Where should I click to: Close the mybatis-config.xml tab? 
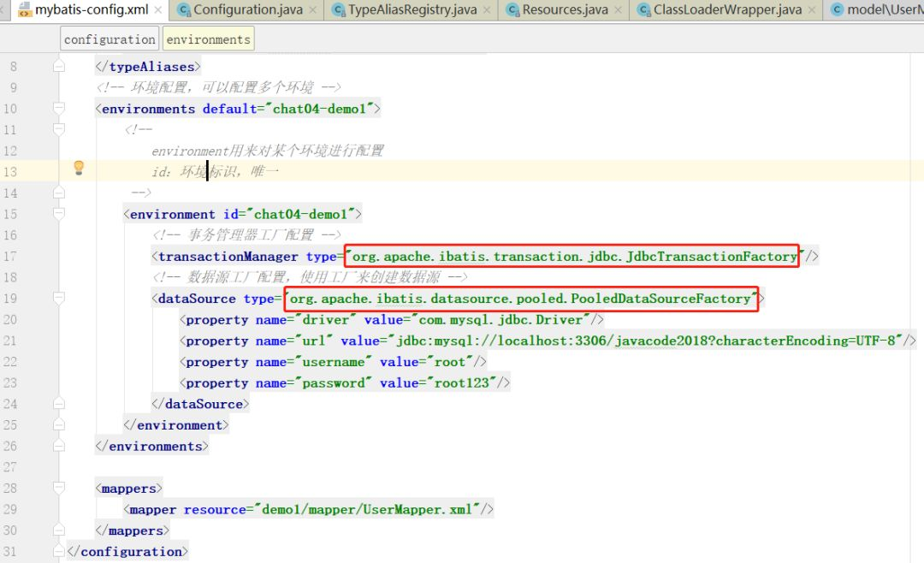point(157,10)
